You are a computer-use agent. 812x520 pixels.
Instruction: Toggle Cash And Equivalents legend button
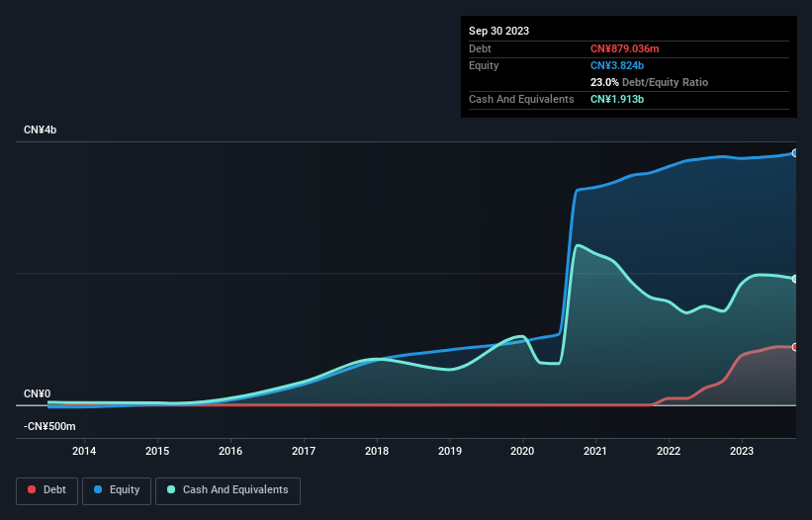[227, 490]
